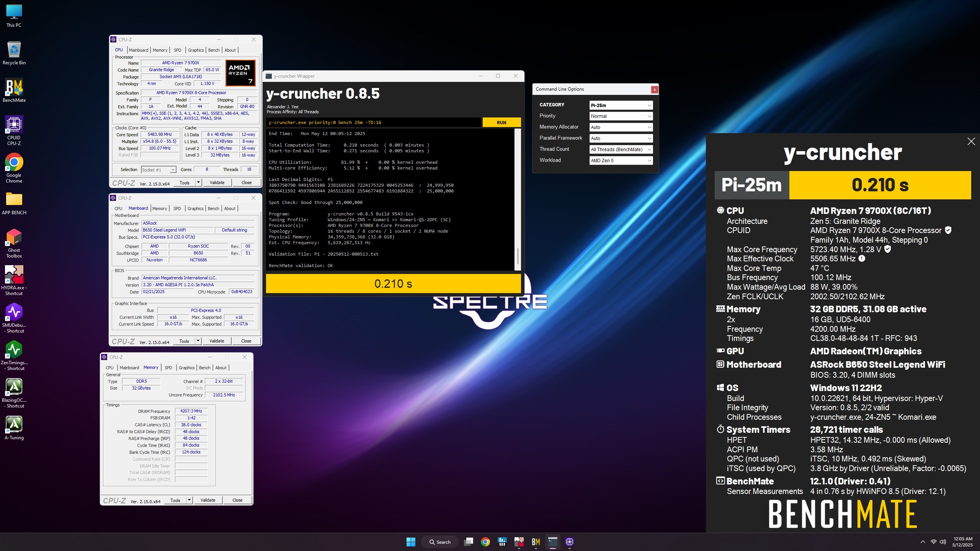Click Validate in the Mainboard CPU-Z window
Viewport: 980px width, 551px height.
point(217,341)
